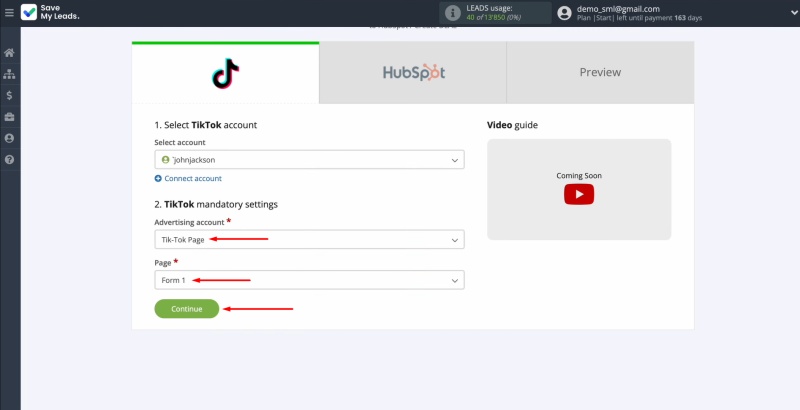Image resolution: width=800 pixels, height=410 pixels.
Task: Open the connections sitemap sidebar icon
Action: pyautogui.click(x=9, y=74)
